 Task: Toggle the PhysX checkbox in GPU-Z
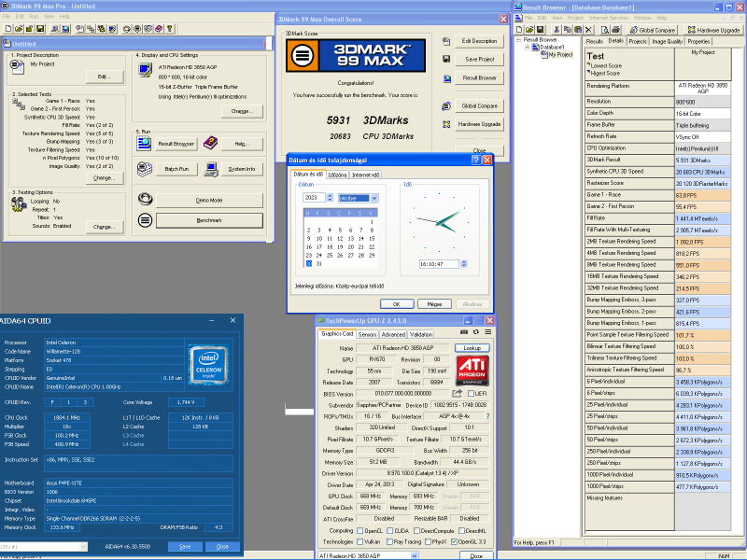tap(428, 542)
